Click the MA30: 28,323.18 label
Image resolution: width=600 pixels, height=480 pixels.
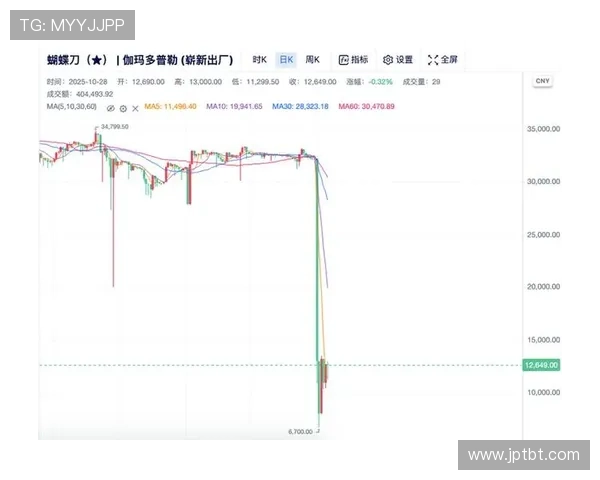point(300,106)
